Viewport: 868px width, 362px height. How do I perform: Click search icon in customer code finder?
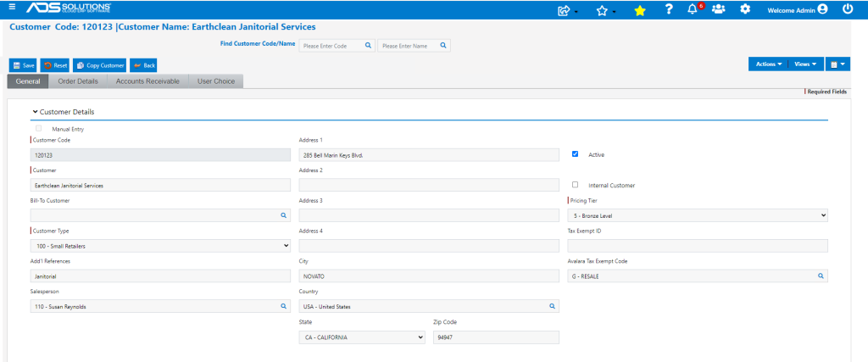tap(368, 46)
